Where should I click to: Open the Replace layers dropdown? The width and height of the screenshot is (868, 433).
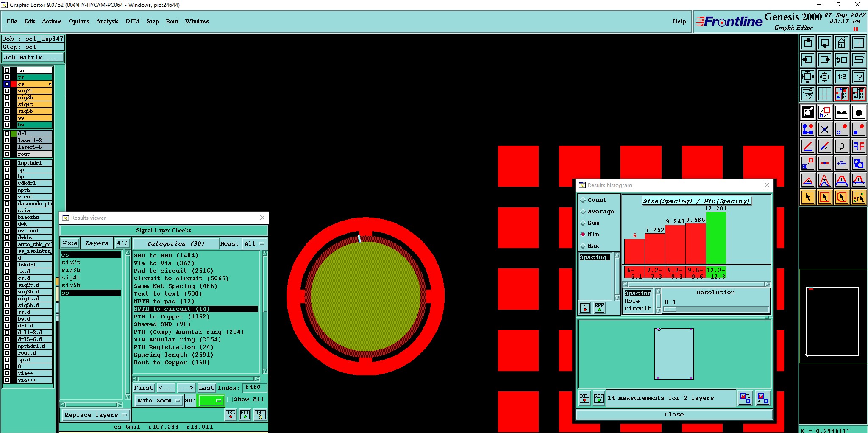click(x=95, y=415)
